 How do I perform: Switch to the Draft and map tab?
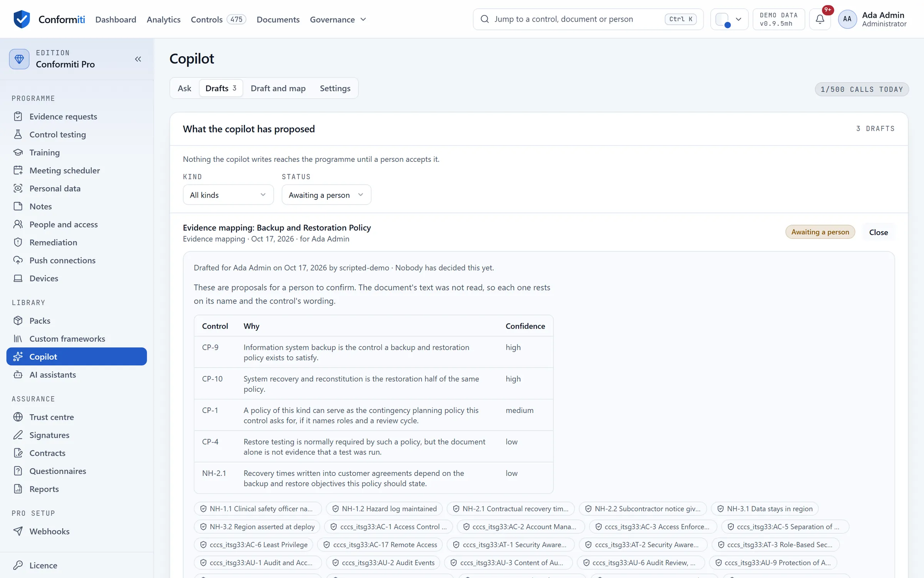tap(278, 88)
